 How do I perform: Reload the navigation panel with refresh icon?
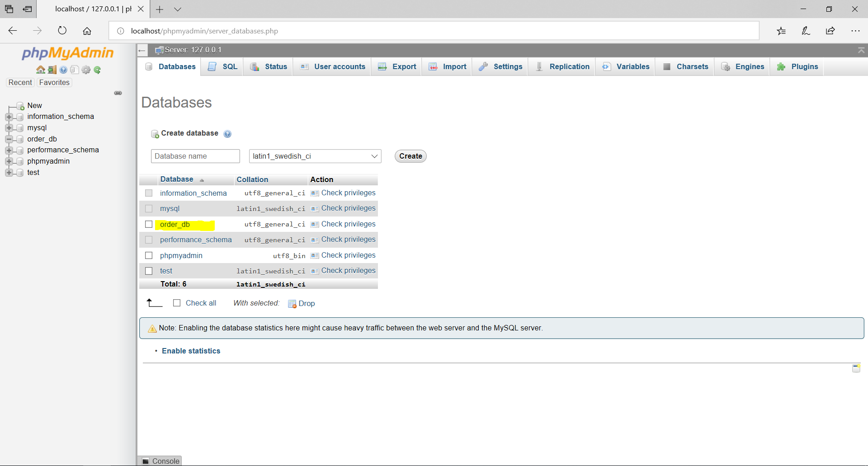click(x=97, y=70)
